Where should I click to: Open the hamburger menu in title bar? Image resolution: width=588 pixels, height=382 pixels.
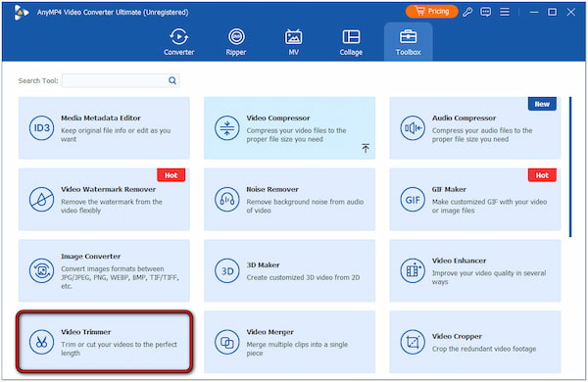pos(505,12)
